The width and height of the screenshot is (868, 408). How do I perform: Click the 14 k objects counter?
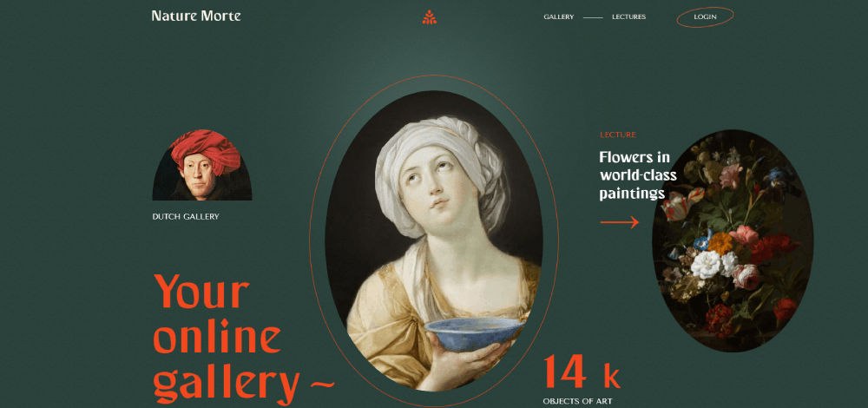tap(582, 372)
